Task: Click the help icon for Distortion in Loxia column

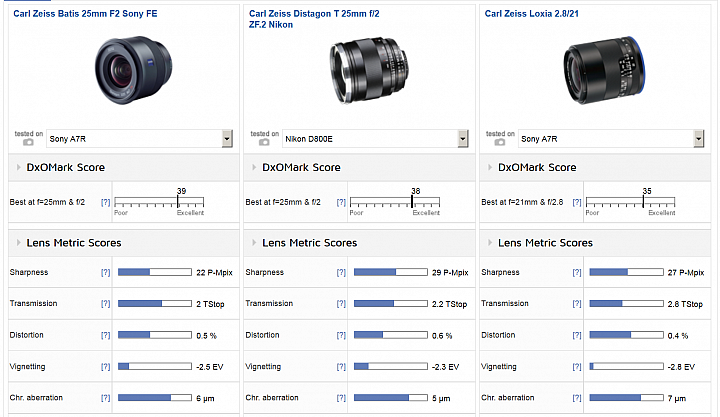Action: pos(577,335)
